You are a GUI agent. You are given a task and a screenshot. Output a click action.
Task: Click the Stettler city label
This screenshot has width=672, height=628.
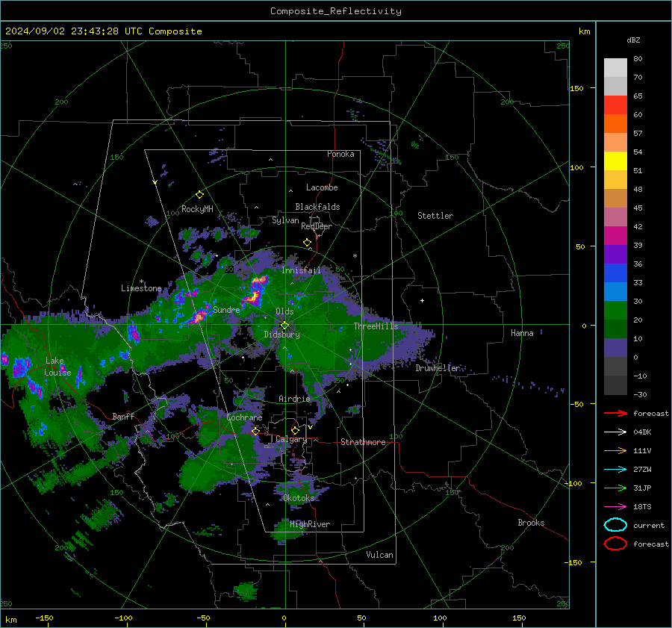(435, 216)
